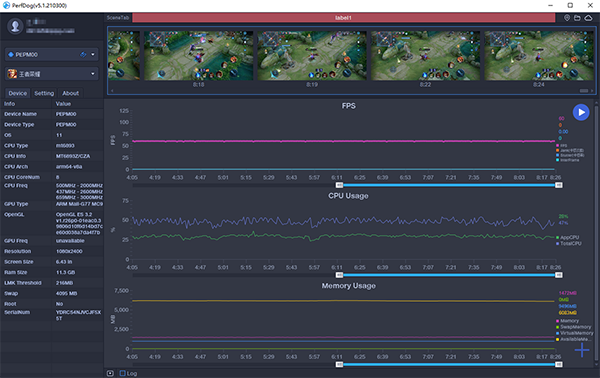Toggle the VirtualMemory legend series

pos(575,333)
